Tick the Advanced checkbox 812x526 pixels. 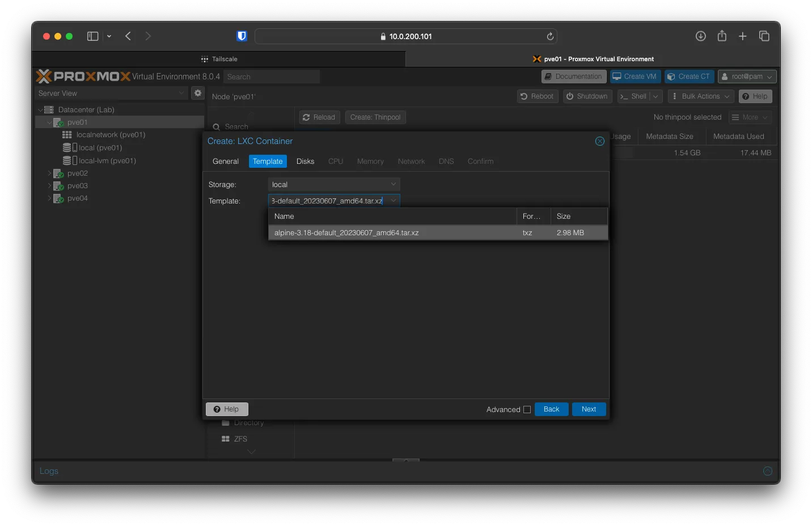click(527, 410)
